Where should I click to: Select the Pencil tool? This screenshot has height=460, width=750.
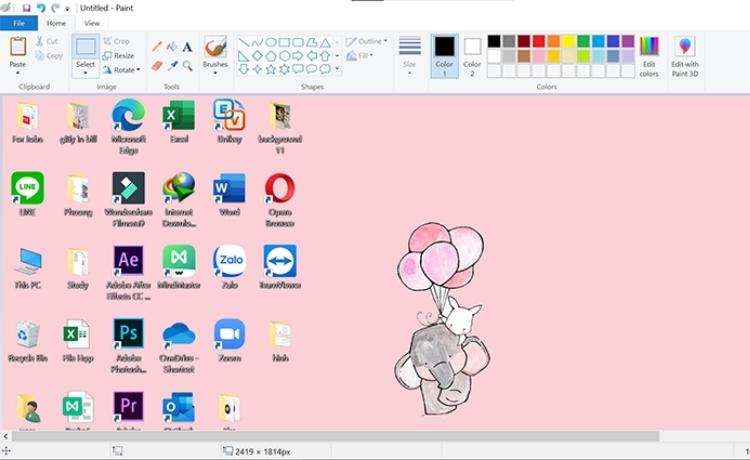pos(156,46)
